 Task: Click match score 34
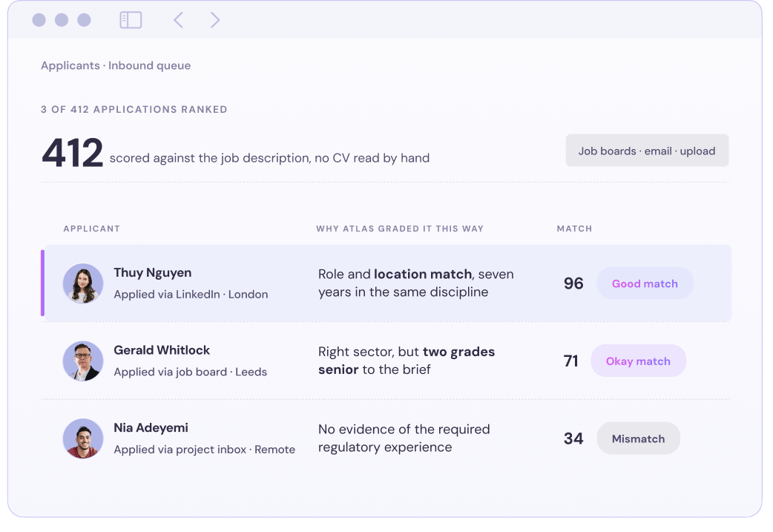[573, 439]
